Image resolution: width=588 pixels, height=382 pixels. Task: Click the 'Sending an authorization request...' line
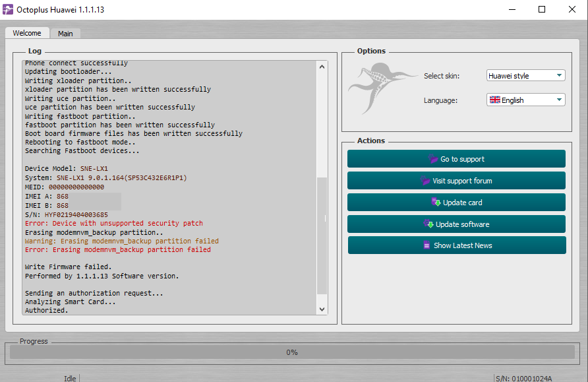(x=94, y=293)
